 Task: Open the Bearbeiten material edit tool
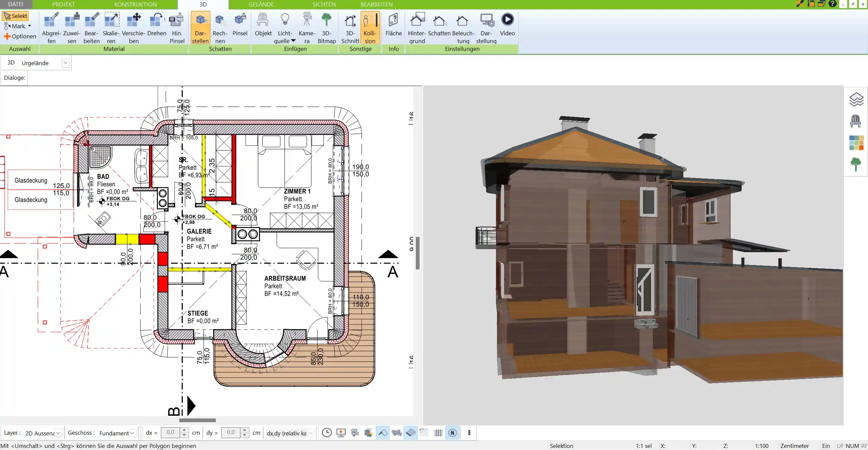tap(92, 28)
